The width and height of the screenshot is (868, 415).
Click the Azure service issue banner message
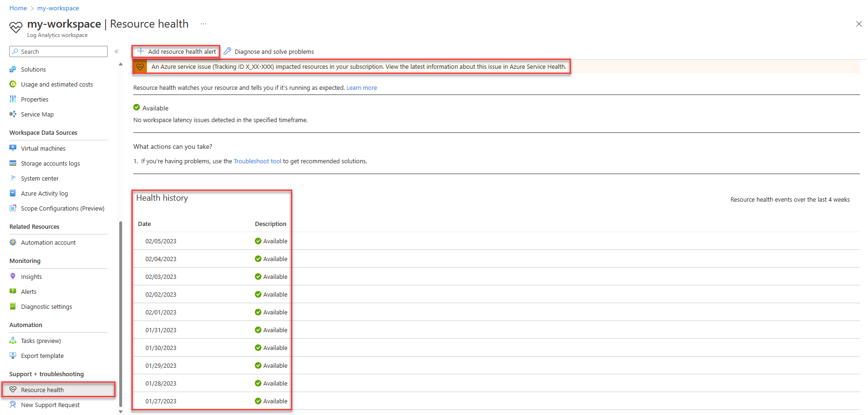click(x=359, y=66)
